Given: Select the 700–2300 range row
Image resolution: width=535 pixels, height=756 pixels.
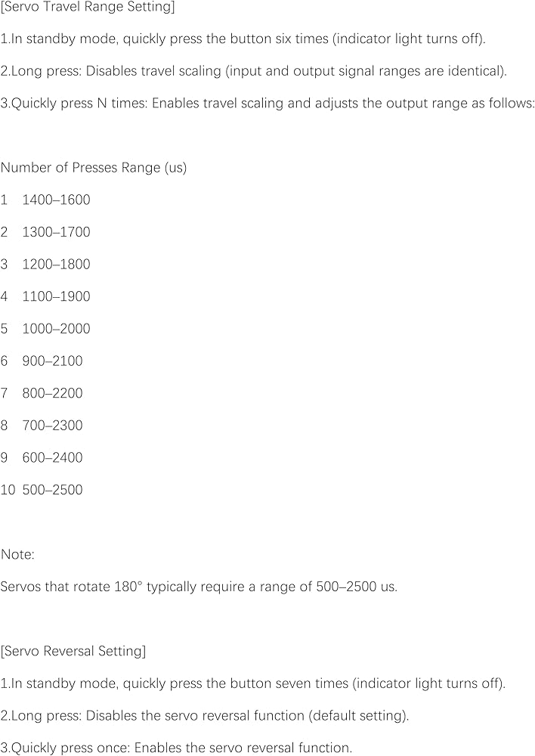Looking at the screenshot, I should click(x=42, y=426).
